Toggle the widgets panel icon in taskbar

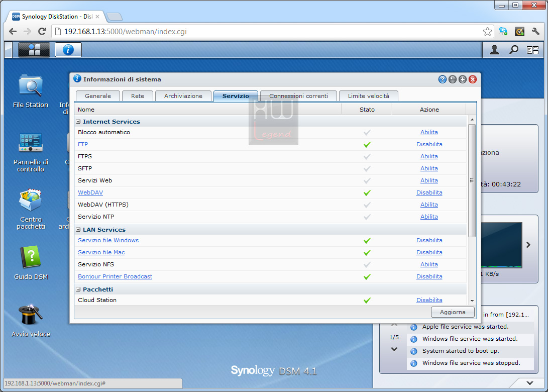(x=532, y=50)
